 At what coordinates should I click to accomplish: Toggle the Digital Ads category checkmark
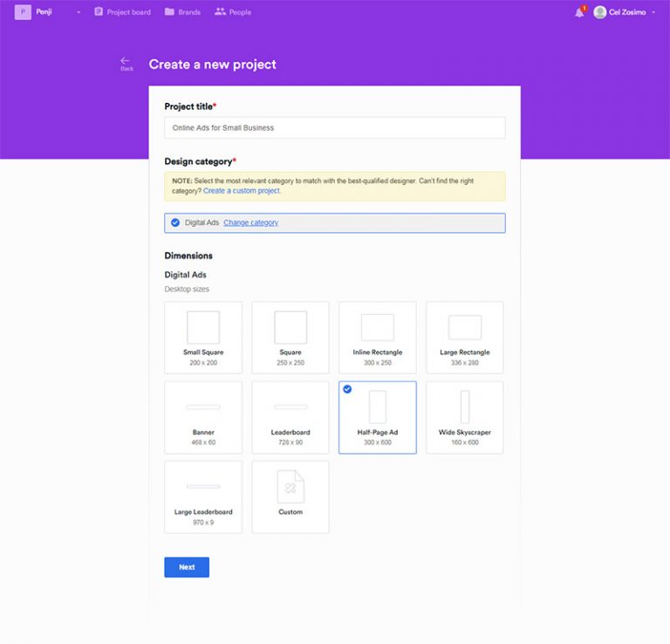[x=175, y=223]
